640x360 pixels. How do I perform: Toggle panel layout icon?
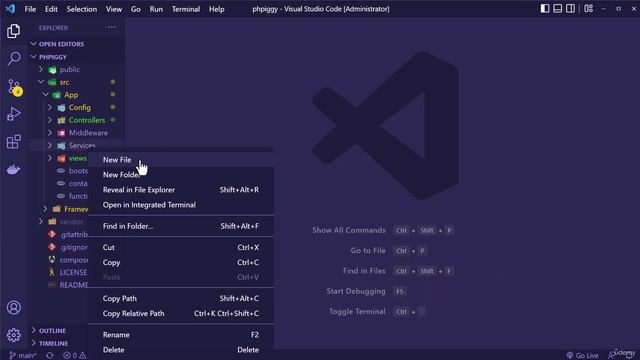pyautogui.click(x=558, y=9)
